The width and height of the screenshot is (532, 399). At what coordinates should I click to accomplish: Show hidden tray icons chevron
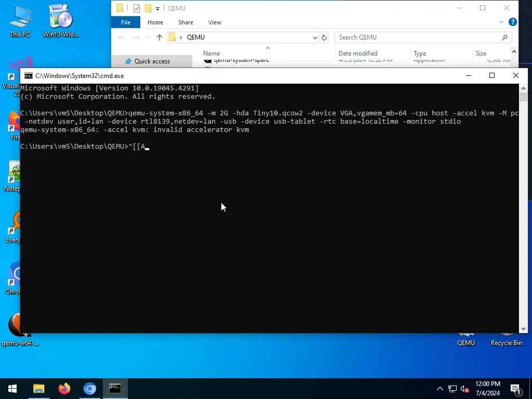(x=440, y=389)
